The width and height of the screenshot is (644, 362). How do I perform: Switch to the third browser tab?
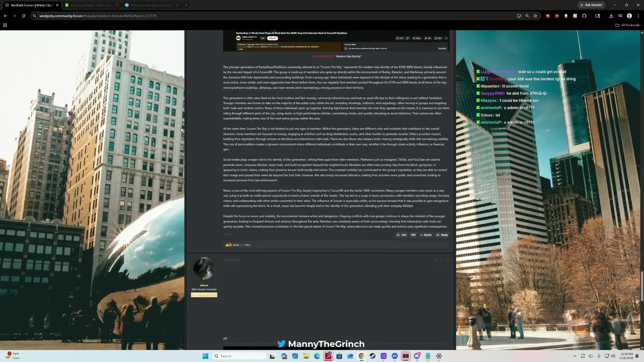click(x=151, y=5)
